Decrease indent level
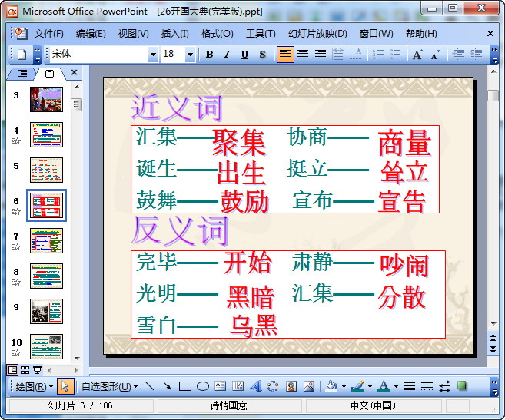 tap(458, 54)
